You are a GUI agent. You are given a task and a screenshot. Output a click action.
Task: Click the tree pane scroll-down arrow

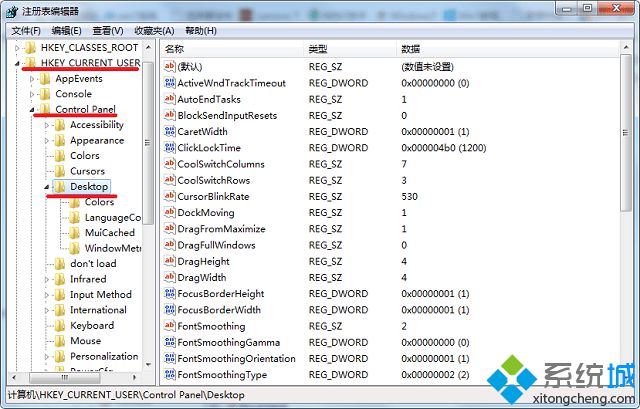coord(149,365)
